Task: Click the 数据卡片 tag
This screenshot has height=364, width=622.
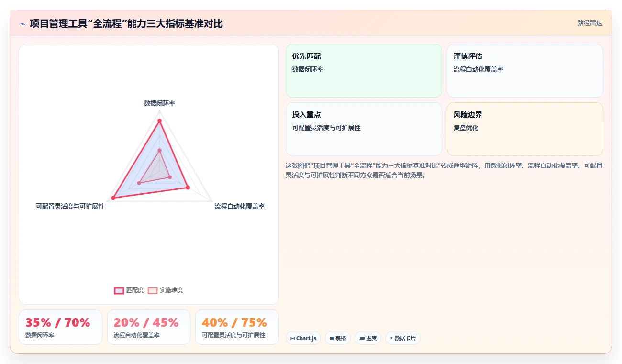Action: point(403,338)
